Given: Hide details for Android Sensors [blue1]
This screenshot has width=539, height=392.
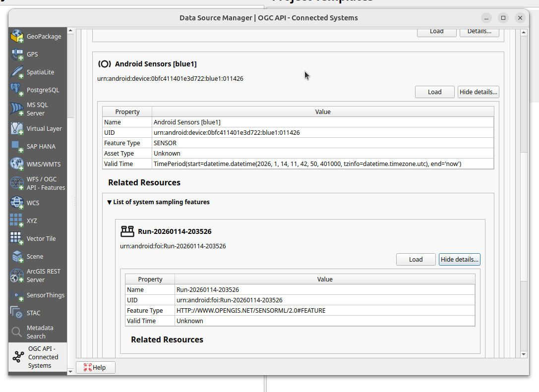Looking at the screenshot, I should tap(478, 92).
